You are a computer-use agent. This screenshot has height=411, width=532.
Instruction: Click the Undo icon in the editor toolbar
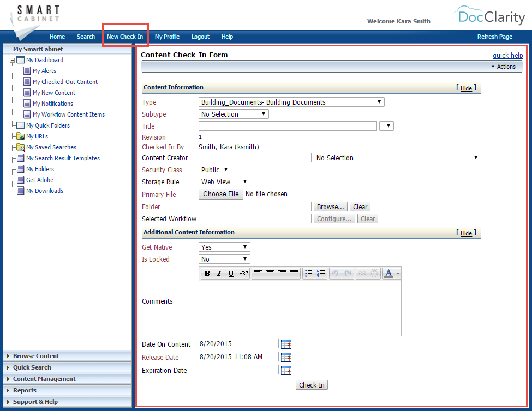coord(337,273)
